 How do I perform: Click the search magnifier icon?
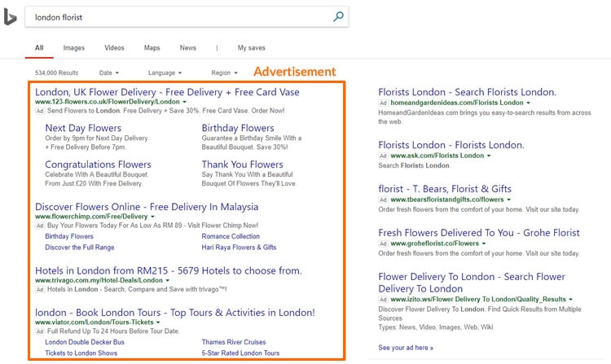click(338, 16)
